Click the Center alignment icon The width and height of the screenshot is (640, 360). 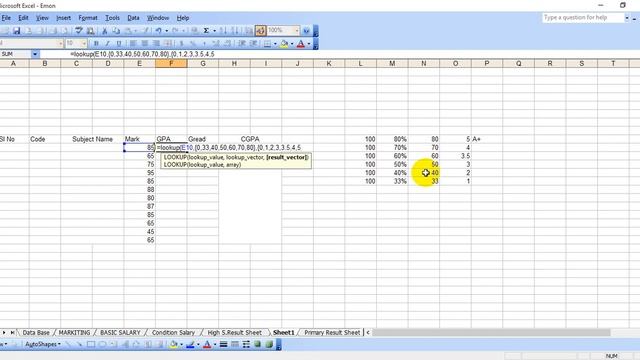(x=144, y=44)
